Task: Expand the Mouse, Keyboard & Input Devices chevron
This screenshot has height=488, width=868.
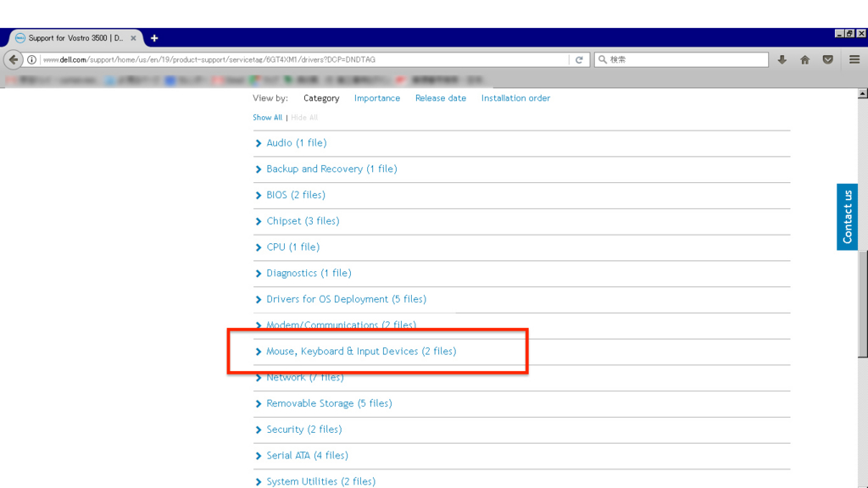Action: point(259,352)
